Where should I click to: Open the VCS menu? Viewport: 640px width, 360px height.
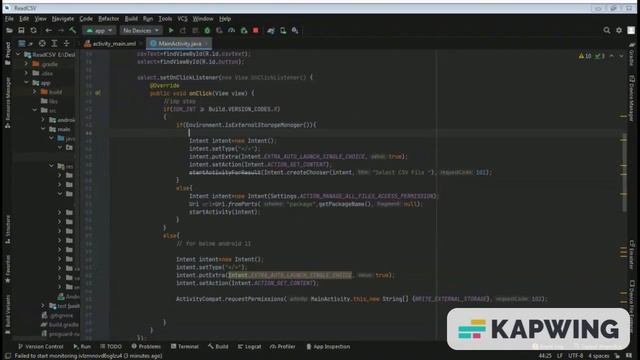pos(182,19)
